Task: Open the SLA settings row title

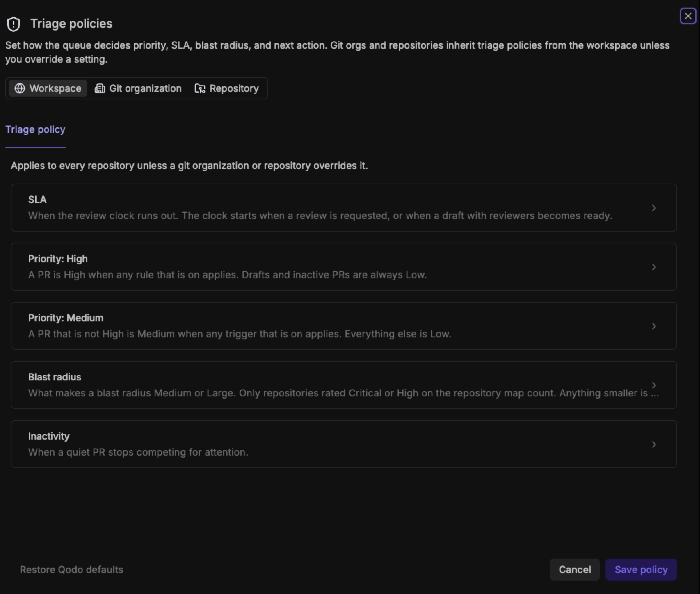Action: point(37,200)
